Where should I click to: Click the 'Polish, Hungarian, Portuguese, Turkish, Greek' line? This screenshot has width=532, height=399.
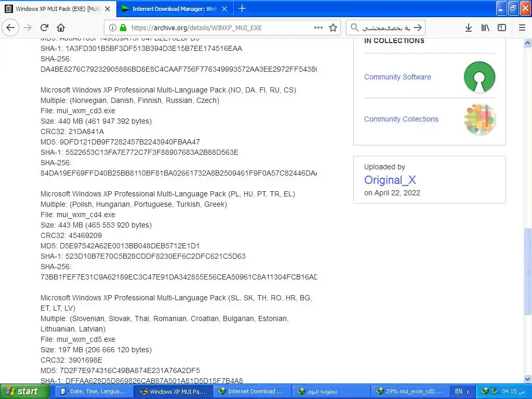pos(134,204)
